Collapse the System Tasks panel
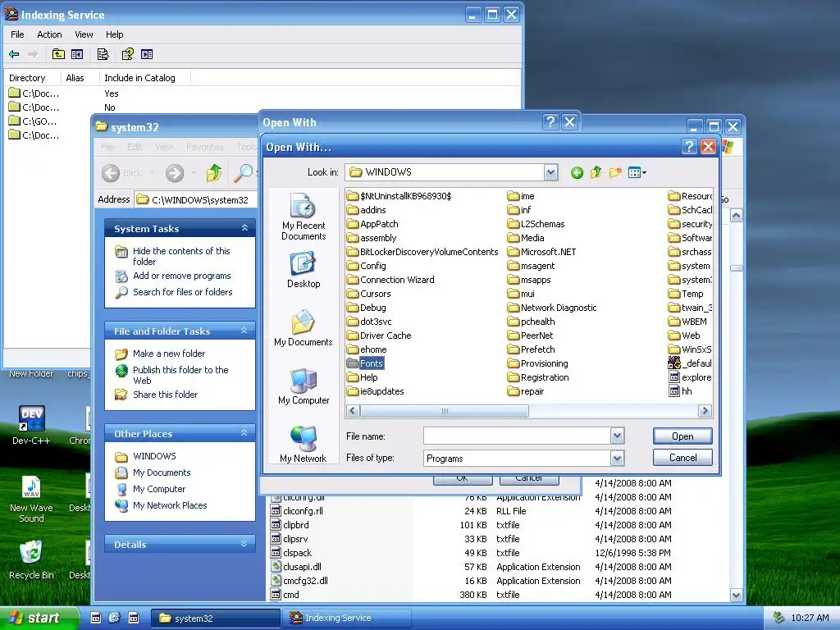 [244, 228]
